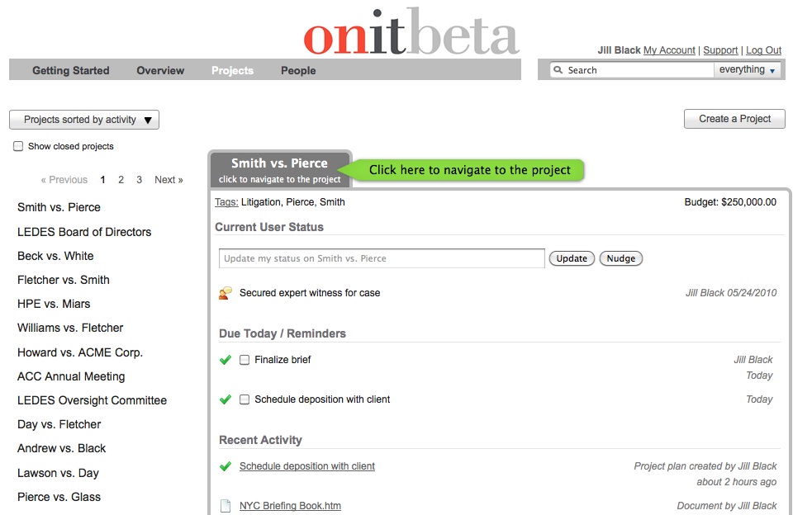This screenshot has height=515, width=812.
Task: Click the Nudge button
Action: pos(621,258)
